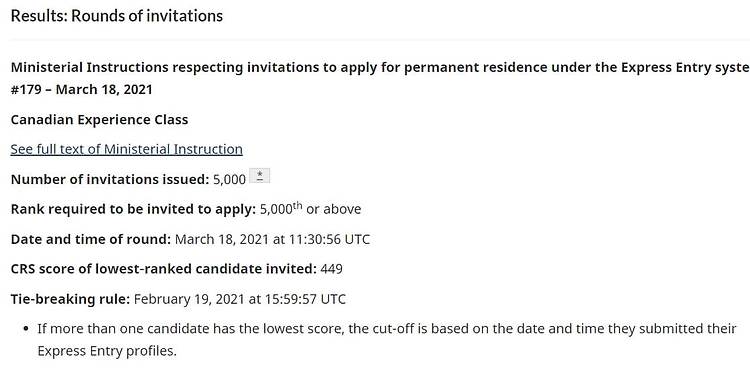Click the 'Number of invitations issued' label

[x=110, y=179]
